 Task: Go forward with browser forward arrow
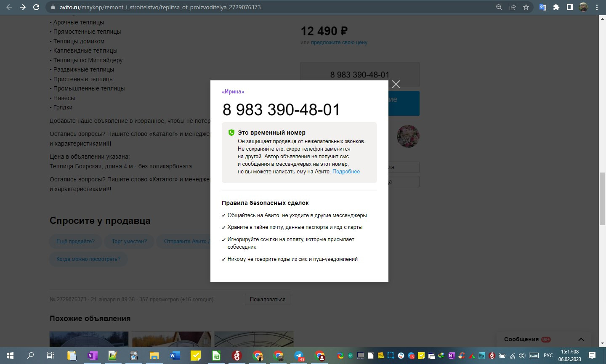point(23,7)
